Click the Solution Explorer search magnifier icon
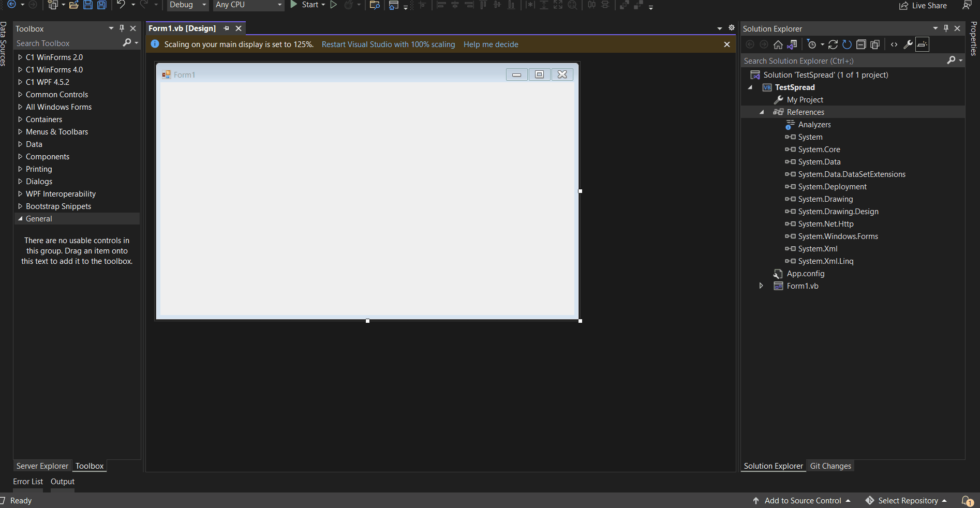 click(951, 61)
